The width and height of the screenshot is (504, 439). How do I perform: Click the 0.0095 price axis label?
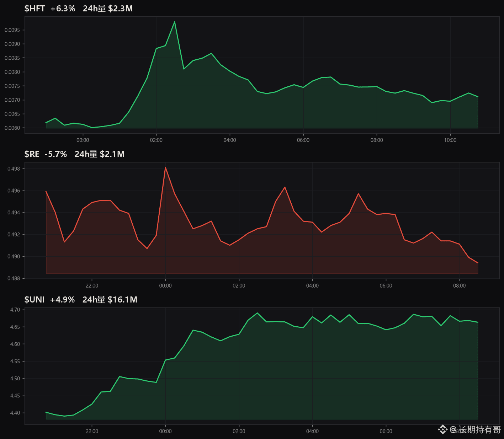12,30
